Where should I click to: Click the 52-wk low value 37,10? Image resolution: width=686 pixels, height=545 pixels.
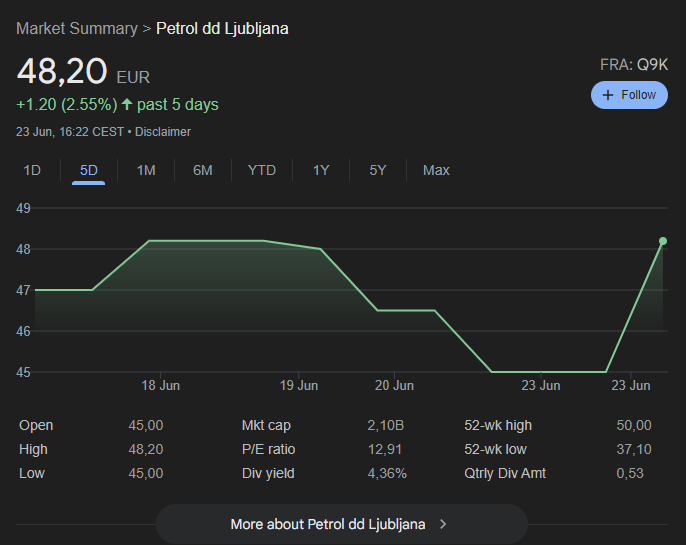[x=634, y=449]
